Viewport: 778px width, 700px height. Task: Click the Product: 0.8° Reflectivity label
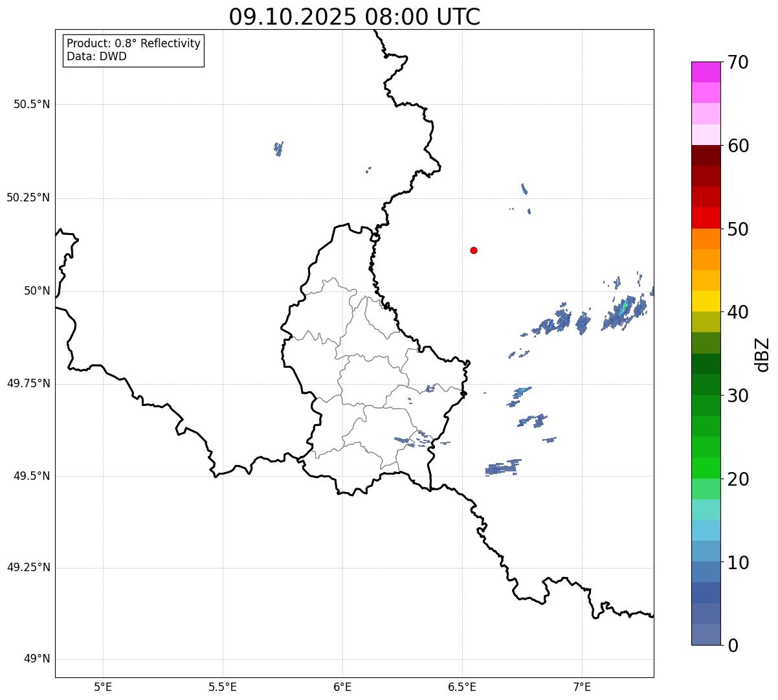[134, 43]
